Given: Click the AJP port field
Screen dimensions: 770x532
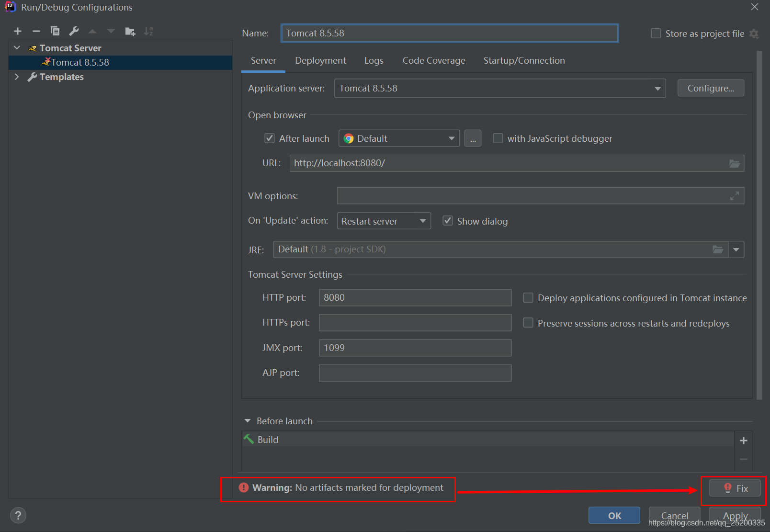Looking at the screenshot, I should [415, 373].
